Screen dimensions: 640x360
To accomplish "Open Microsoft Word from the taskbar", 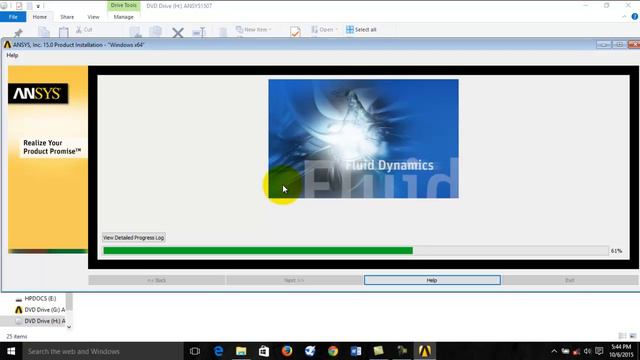I will [x=356, y=351].
